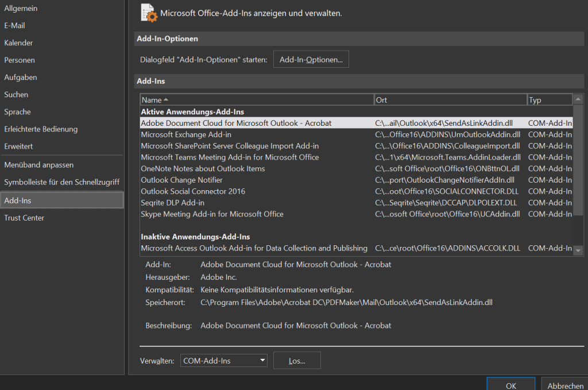Click the Herausgeber value Adobe Inc.
Screen dimensions: 588x390
point(219,277)
